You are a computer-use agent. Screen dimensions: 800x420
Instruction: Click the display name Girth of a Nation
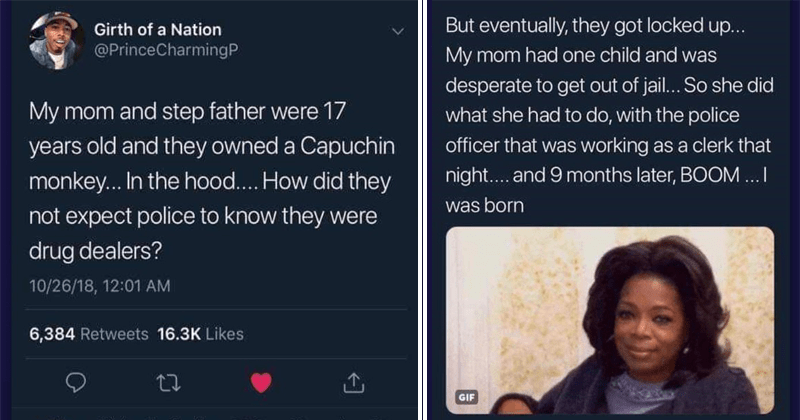click(158, 29)
